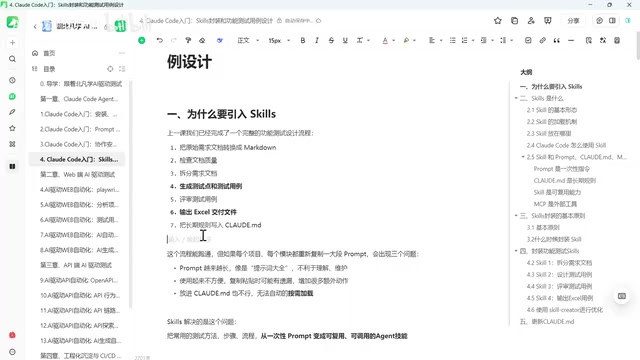Image resolution: width=640 pixels, height=360 pixels.
Task: Collapse all items in 目录 list icon
Action: click(x=122, y=69)
